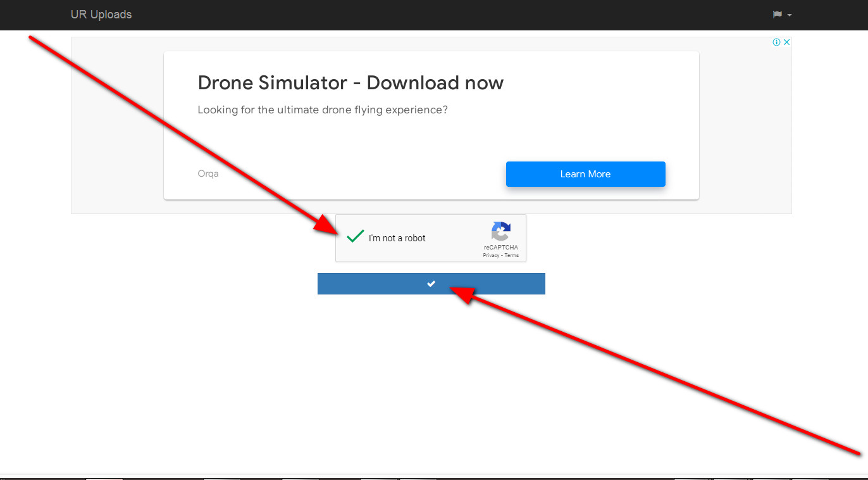Toggle the I'm not a robot checkbox
Screen dimensions: 868x480
coord(356,237)
